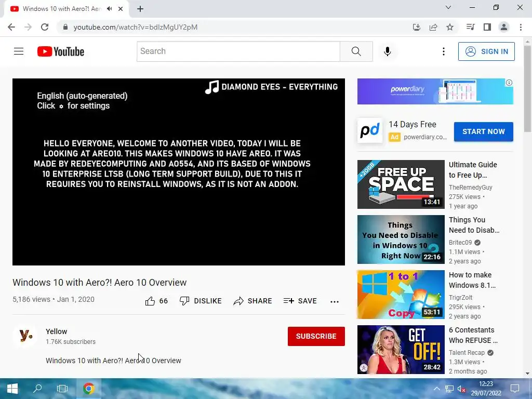
Task: Mute tab via speaker icon on tab
Action: pos(109,9)
